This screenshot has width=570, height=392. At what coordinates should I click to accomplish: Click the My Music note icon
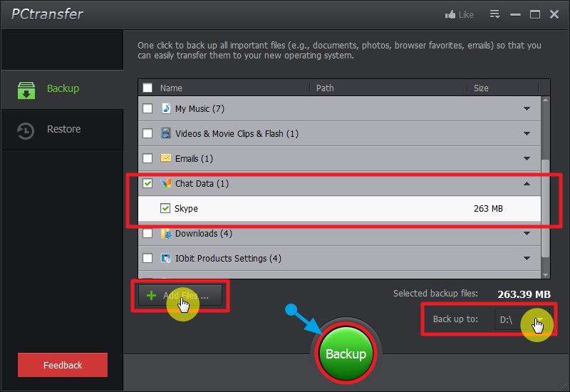click(166, 108)
